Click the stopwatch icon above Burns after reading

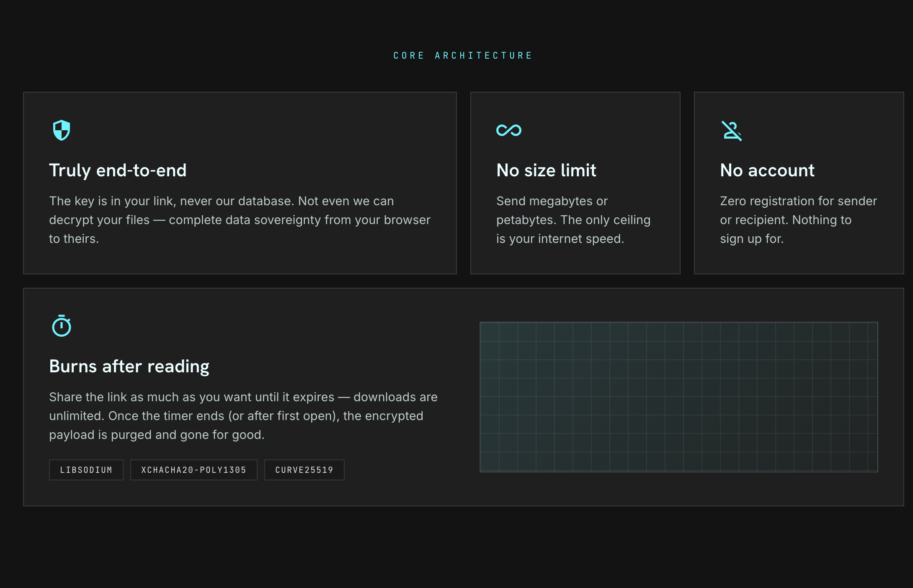pyautogui.click(x=62, y=326)
